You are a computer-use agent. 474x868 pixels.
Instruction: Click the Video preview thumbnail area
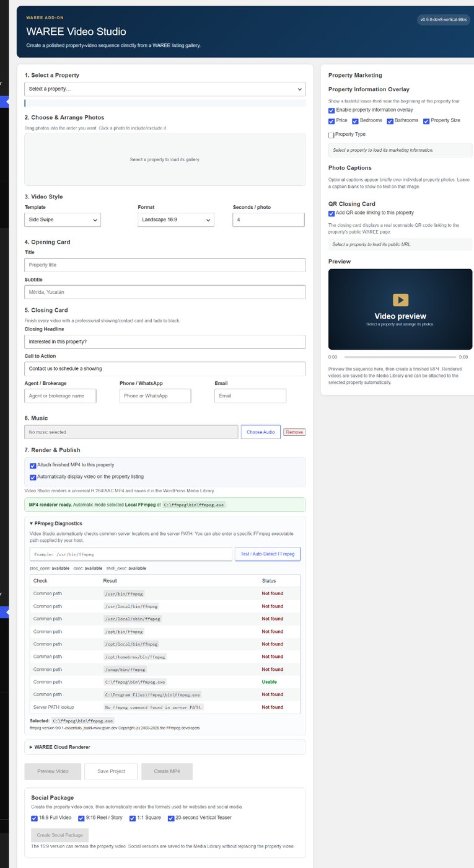click(400, 309)
